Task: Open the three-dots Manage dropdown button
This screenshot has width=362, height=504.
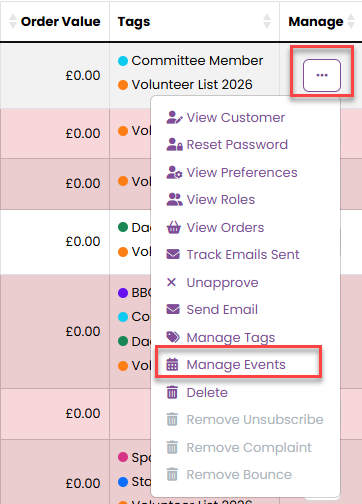Action: pyautogui.click(x=322, y=75)
